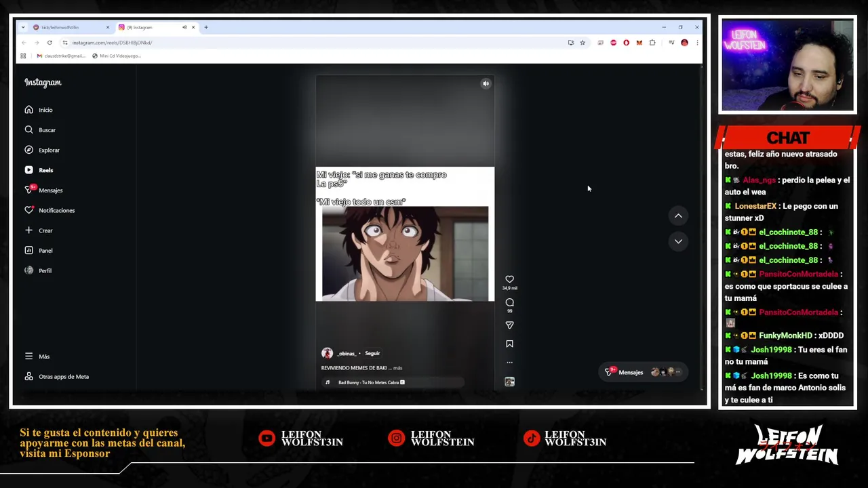Screen dimensions: 868x488
Task: Open Gmail bookmark clausdstrike
Action: coord(61,56)
